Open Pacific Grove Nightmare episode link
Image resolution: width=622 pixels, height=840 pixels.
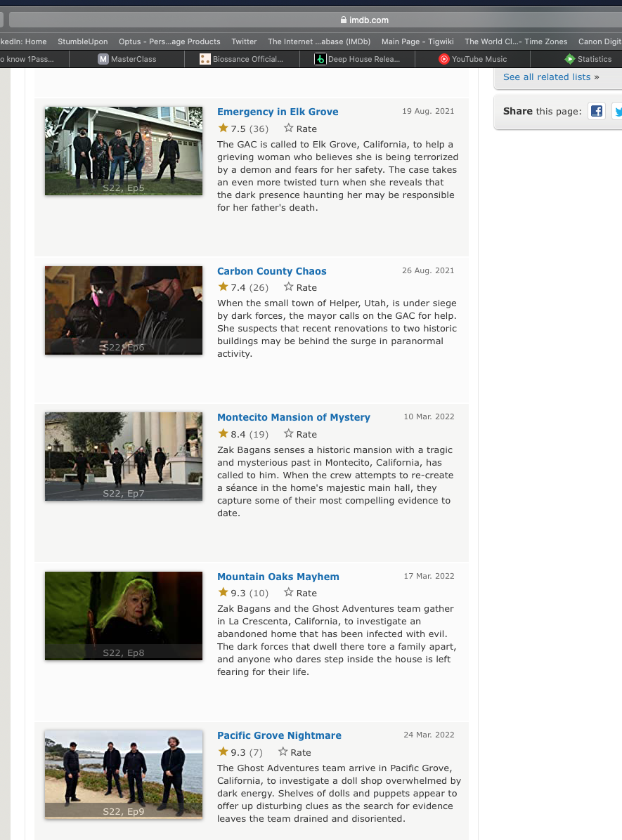279,735
